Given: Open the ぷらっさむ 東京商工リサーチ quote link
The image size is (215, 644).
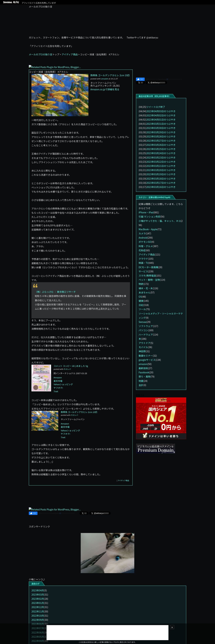Looking at the screenshot, I should [x=56, y=292].
